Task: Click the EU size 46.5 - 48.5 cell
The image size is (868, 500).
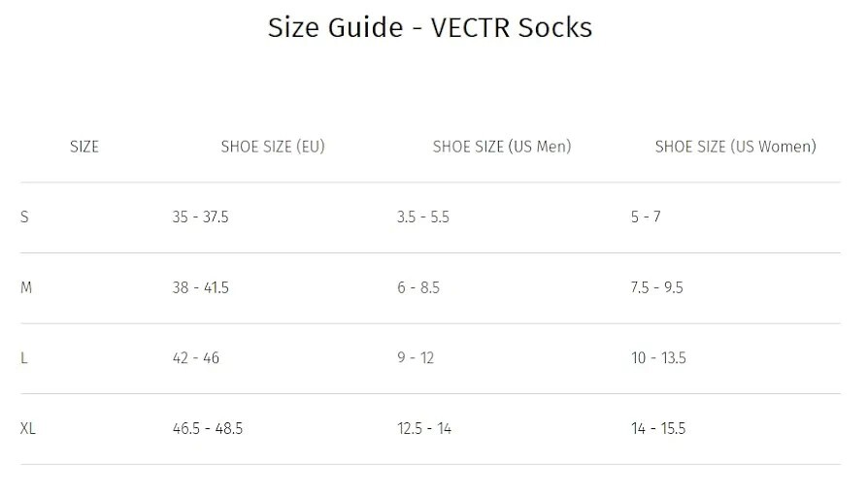Action: [208, 428]
